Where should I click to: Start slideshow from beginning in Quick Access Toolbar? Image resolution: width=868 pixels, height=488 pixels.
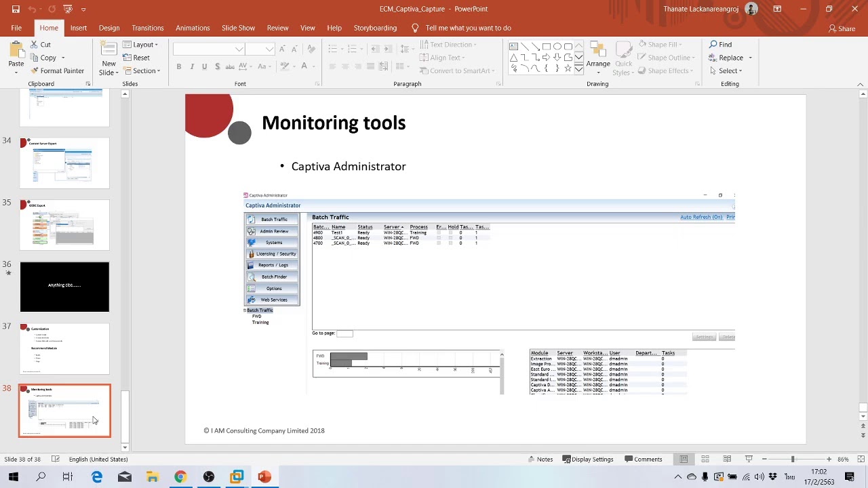click(x=67, y=9)
